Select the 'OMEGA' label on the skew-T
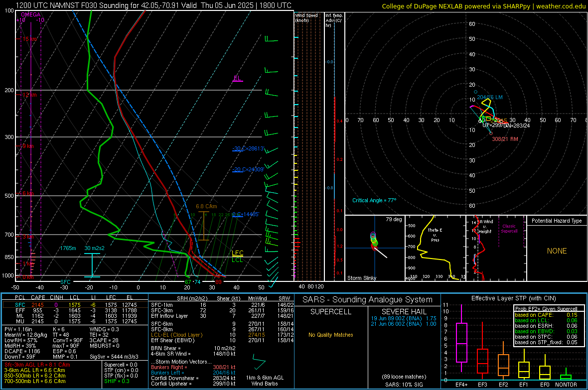 coord(31,14)
